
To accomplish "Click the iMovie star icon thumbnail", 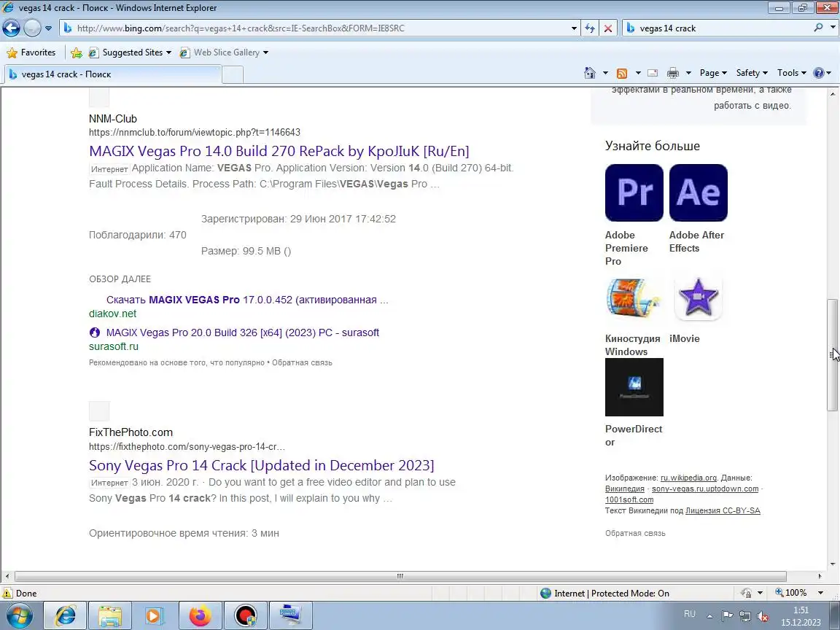I will (x=698, y=297).
